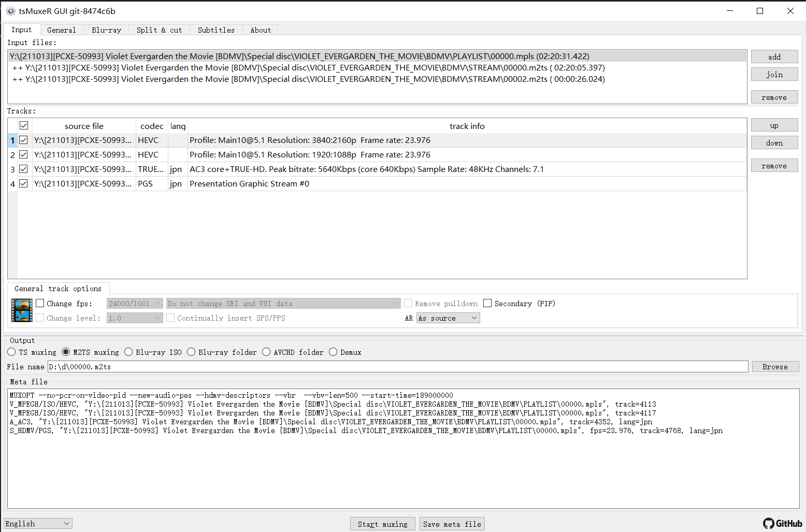Switch to the Subtitles tab

[x=216, y=30]
